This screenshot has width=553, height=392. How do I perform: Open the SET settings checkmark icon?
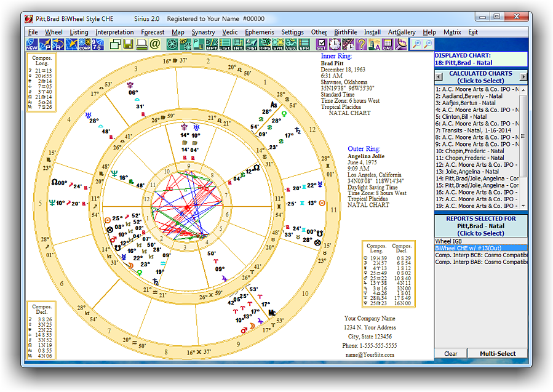tap(321, 44)
